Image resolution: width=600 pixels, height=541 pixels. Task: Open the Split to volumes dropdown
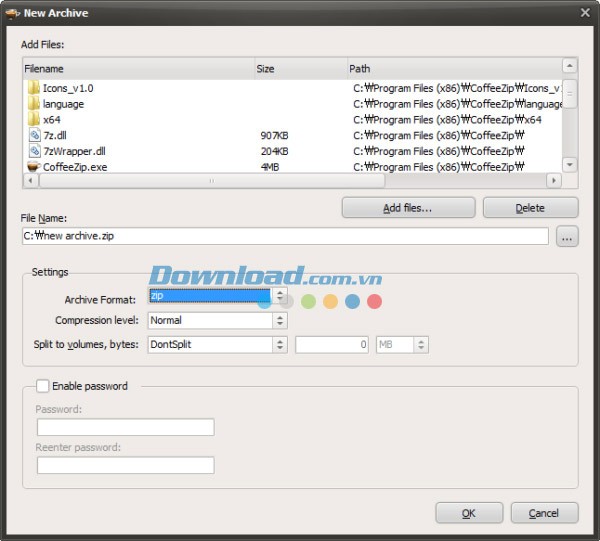[x=279, y=344]
